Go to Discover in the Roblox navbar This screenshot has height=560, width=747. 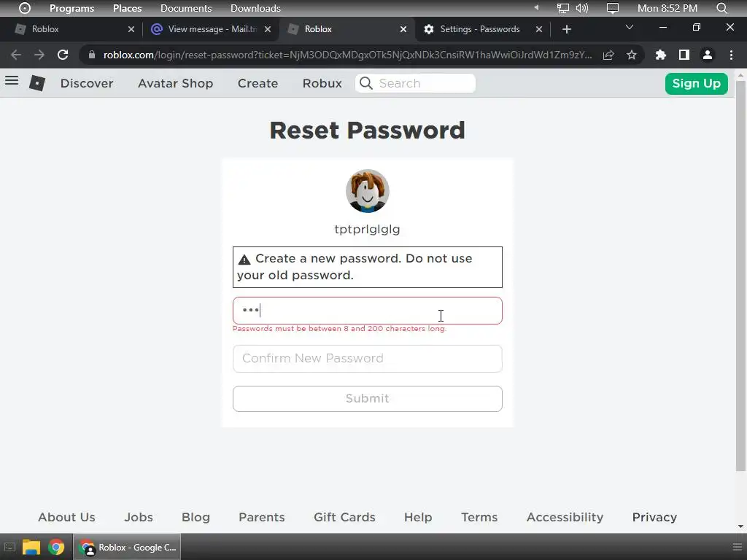tap(87, 83)
